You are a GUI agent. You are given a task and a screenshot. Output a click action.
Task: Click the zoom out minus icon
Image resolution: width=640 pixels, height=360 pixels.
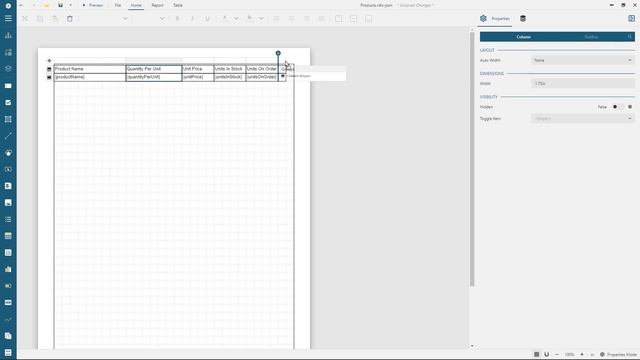pos(557,354)
